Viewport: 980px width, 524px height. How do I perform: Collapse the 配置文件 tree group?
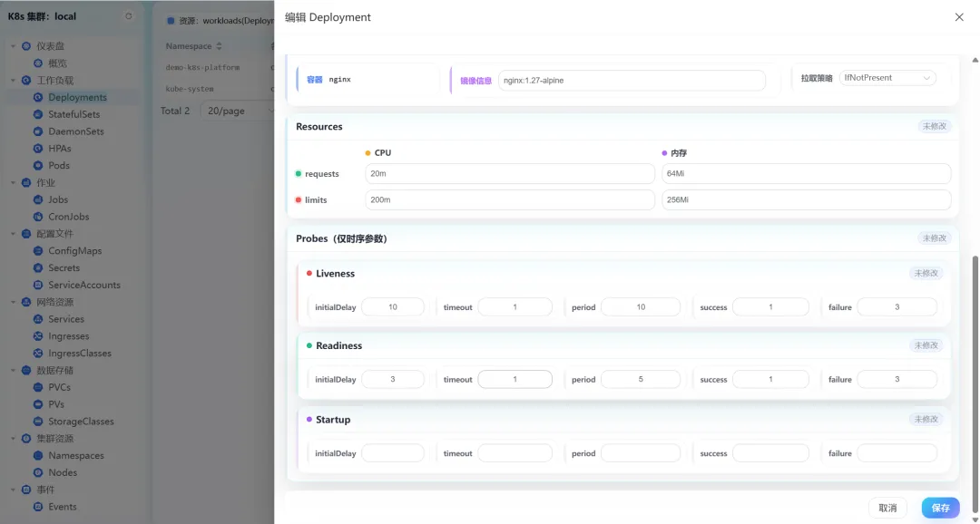pos(13,234)
